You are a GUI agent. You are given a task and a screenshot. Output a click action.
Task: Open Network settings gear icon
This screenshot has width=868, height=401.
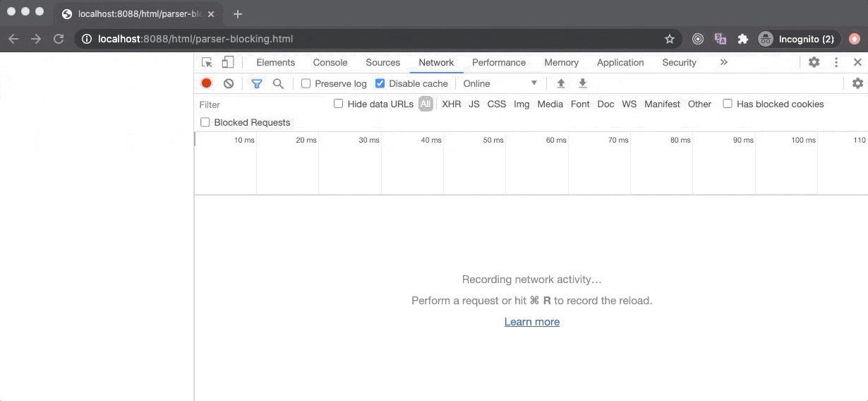tap(857, 83)
